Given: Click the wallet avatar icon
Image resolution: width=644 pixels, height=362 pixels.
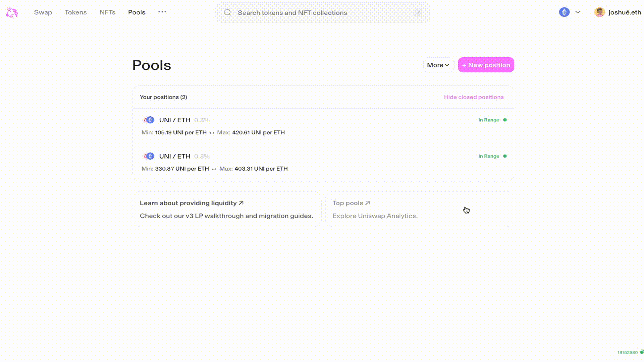Looking at the screenshot, I should (599, 12).
